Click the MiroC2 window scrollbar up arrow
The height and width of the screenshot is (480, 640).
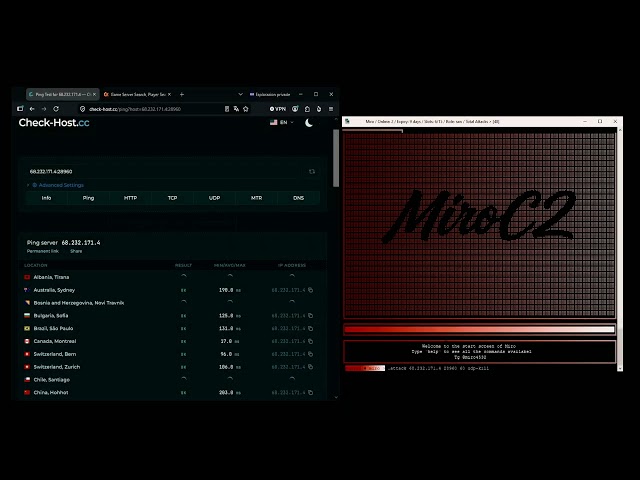click(x=620, y=129)
